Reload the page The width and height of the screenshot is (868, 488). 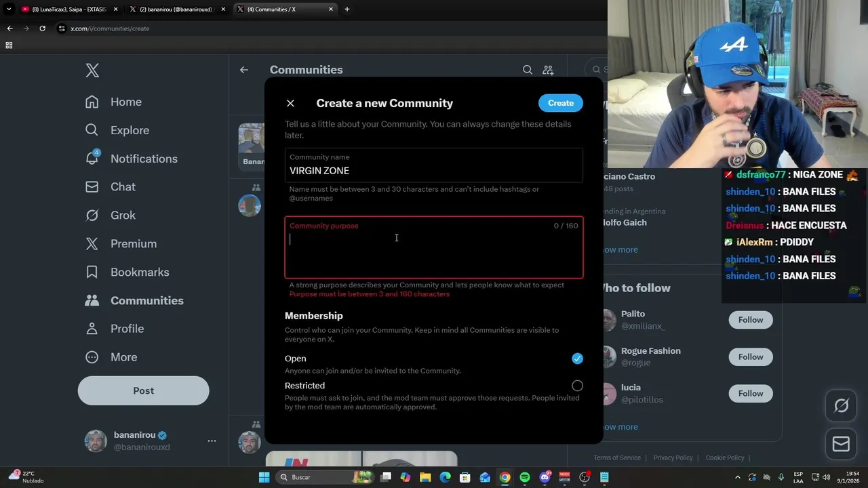(x=42, y=28)
